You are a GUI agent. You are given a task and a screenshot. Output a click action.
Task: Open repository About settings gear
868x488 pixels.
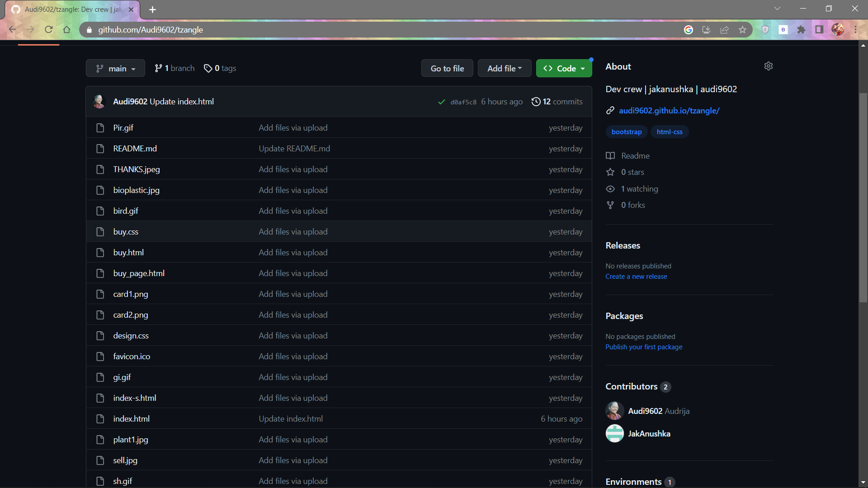768,66
